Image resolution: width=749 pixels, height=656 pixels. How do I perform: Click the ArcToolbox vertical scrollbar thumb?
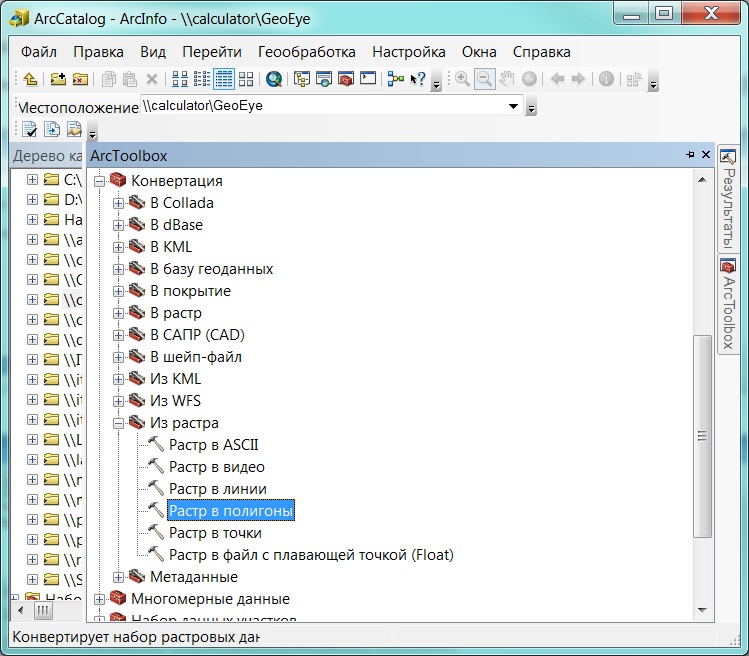click(702, 436)
